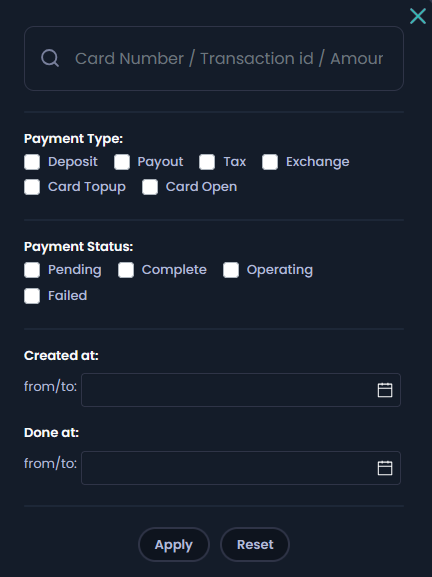Check the Card Open option
Viewport: 432px width, 577px height.
pyautogui.click(x=150, y=187)
